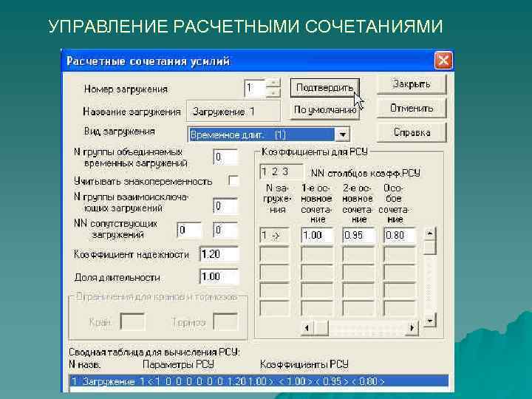Click vertical scrollbar thumb in coefficients table
The height and width of the screenshot is (399, 532).
pos(430,248)
